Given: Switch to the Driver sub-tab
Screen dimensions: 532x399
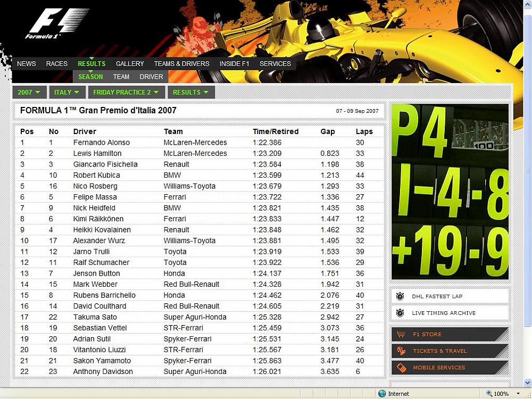Looking at the screenshot, I should 151,77.
